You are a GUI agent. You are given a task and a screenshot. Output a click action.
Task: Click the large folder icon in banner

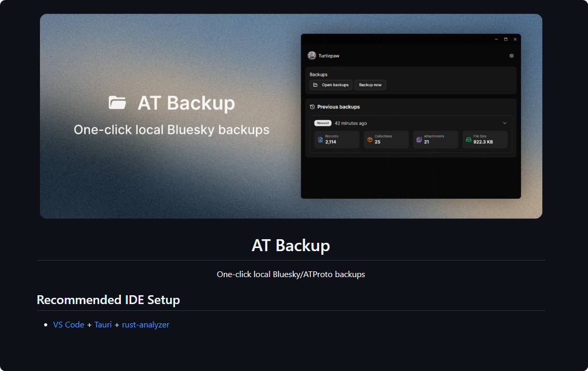117,103
